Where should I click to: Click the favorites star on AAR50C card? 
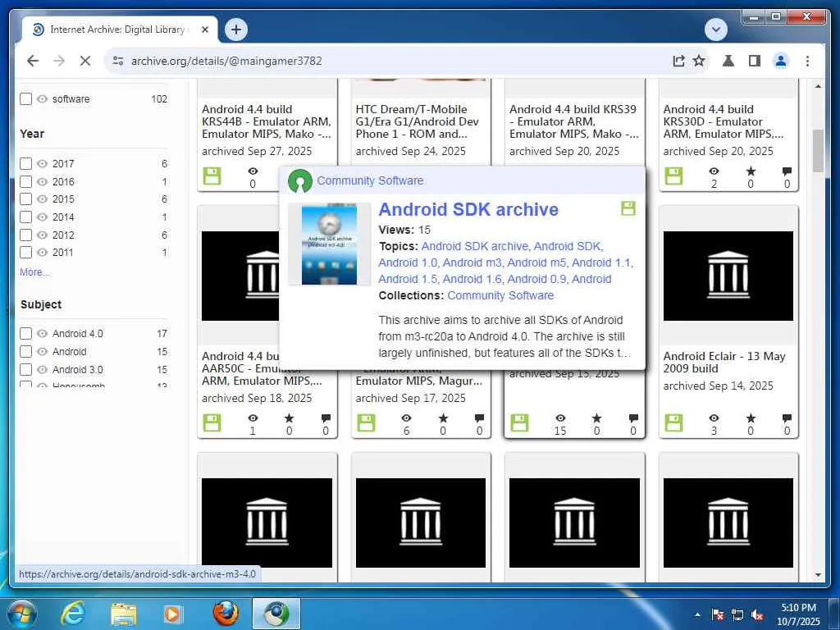click(x=289, y=418)
